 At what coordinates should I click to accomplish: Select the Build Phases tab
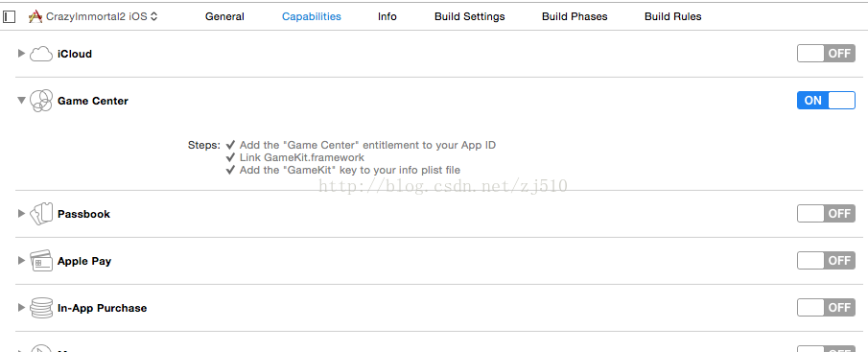click(575, 16)
